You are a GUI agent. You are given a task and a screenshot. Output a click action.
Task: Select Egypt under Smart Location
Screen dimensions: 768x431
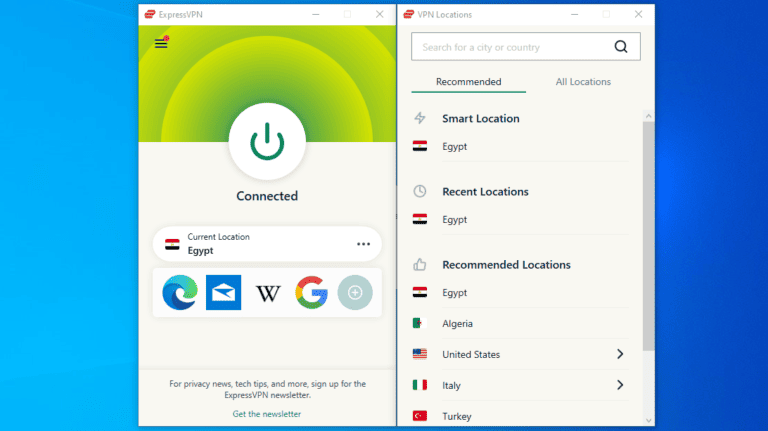[x=455, y=146]
